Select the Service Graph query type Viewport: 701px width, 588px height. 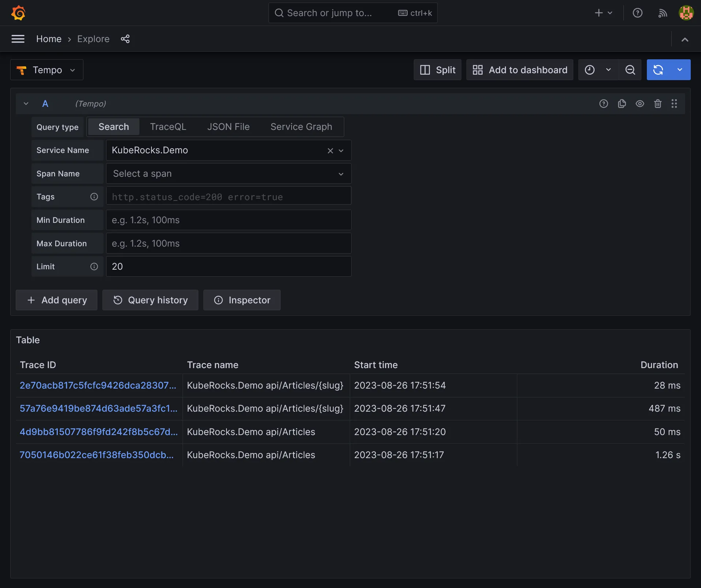tap(301, 127)
